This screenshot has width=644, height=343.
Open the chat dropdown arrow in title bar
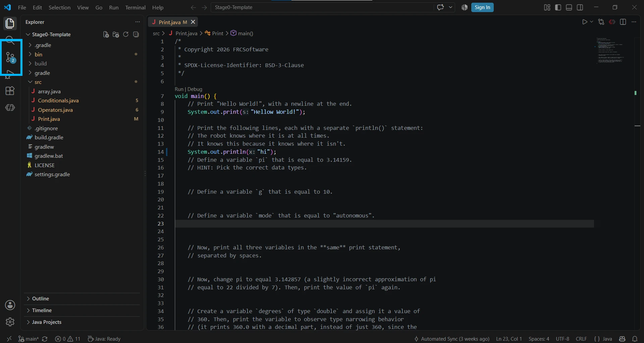(450, 7)
